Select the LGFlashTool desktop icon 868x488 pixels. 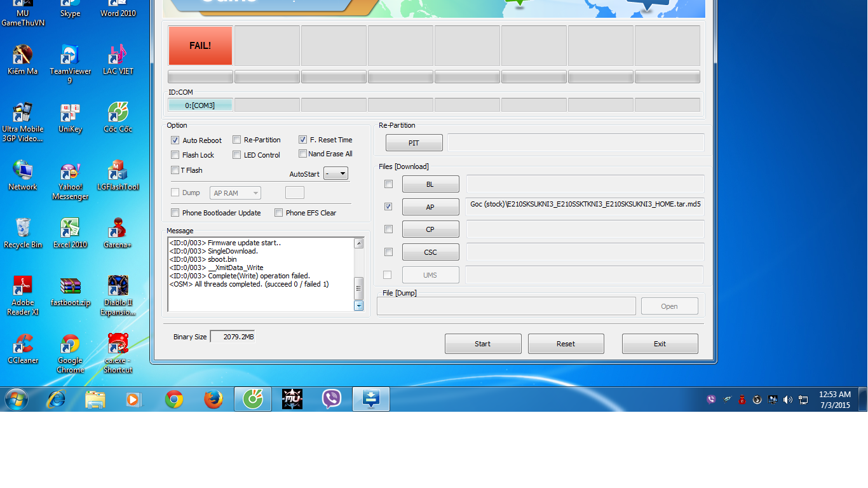[118, 176]
